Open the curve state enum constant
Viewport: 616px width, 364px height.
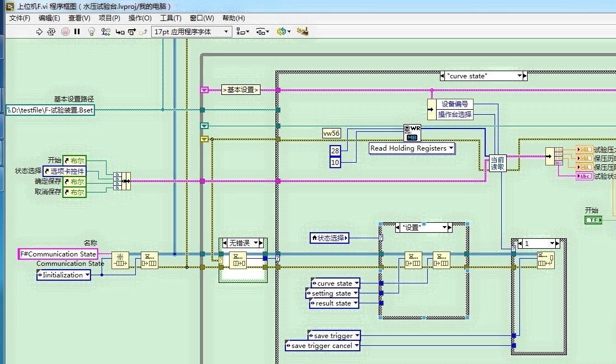pyautogui.click(x=335, y=283)
